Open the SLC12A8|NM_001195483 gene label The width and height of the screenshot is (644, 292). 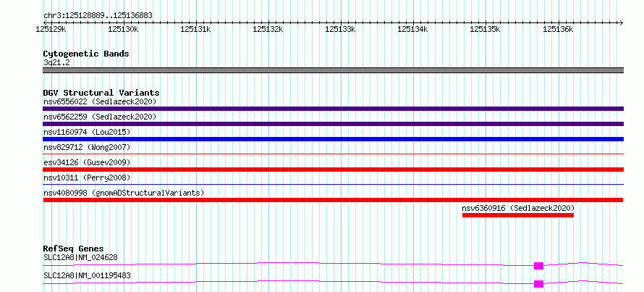point(87,275)
